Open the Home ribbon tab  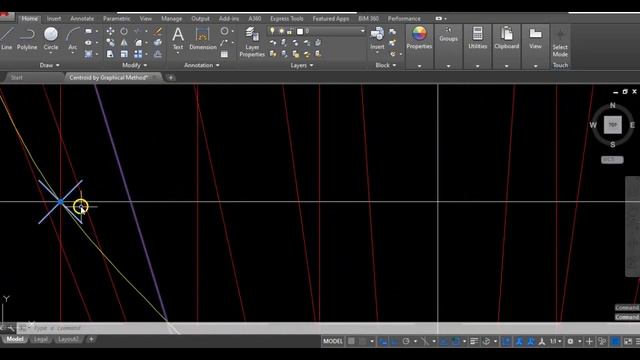pos(29,19)
